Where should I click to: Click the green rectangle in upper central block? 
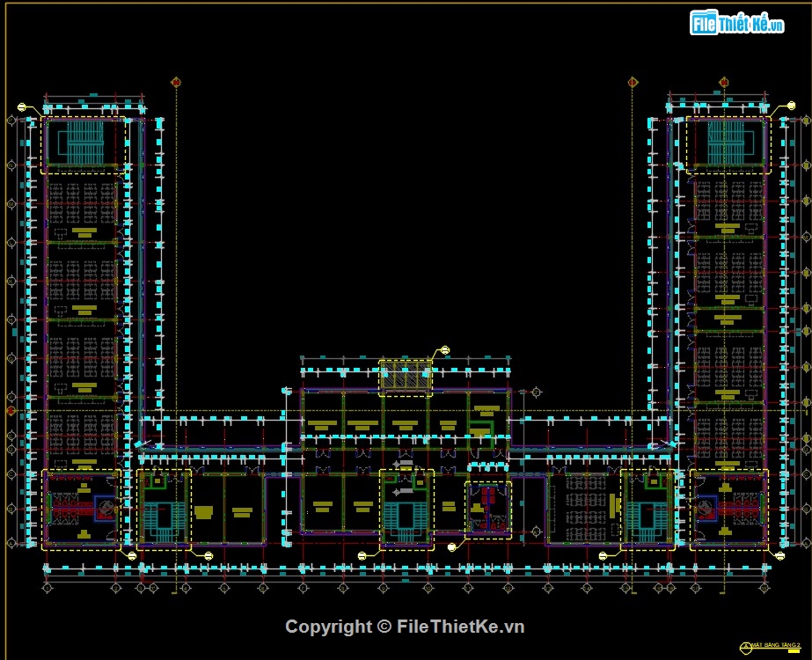[x=479, y=429]
